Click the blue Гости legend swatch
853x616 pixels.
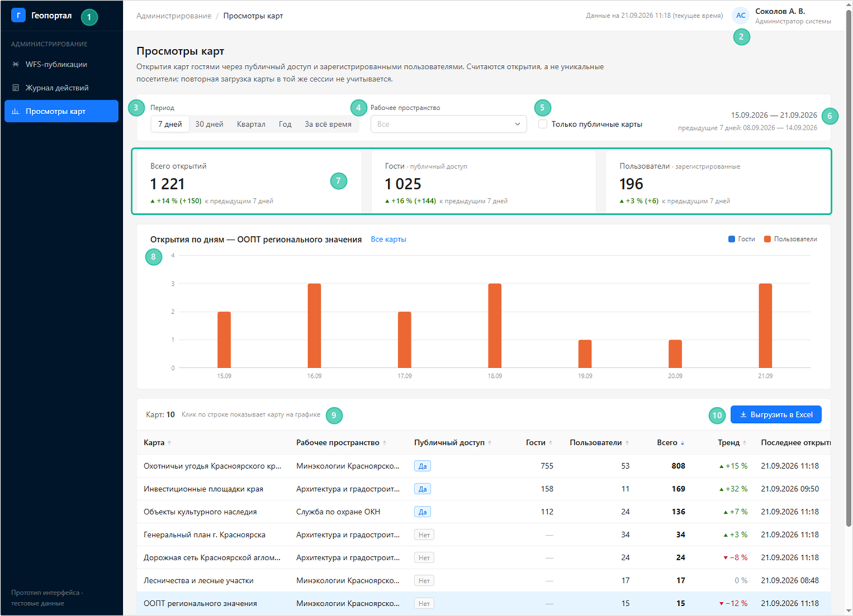pos(732,239)
